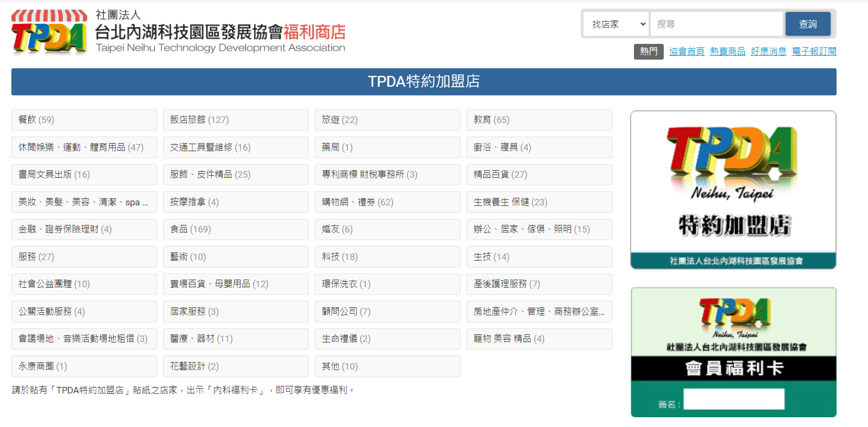This screenshot has height=427, width=868.
Task: Focus the 搜尋 search input field
Action: (717, 24)
